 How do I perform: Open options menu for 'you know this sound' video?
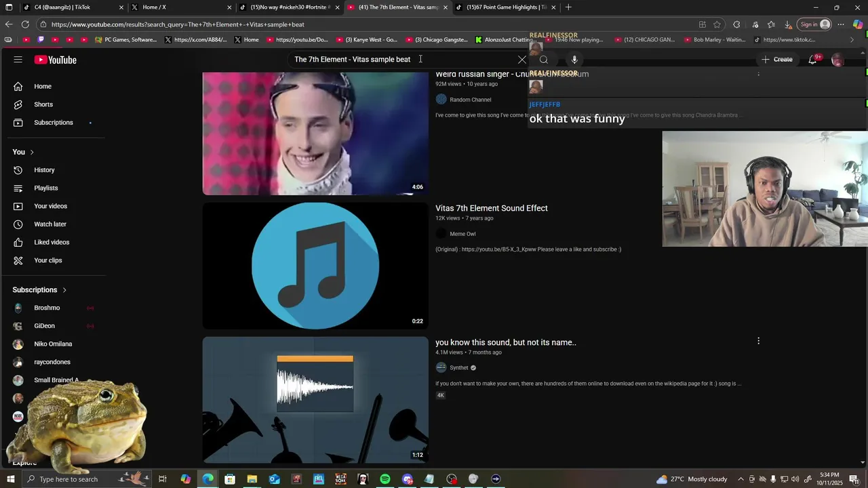click(x=758, y=341)
